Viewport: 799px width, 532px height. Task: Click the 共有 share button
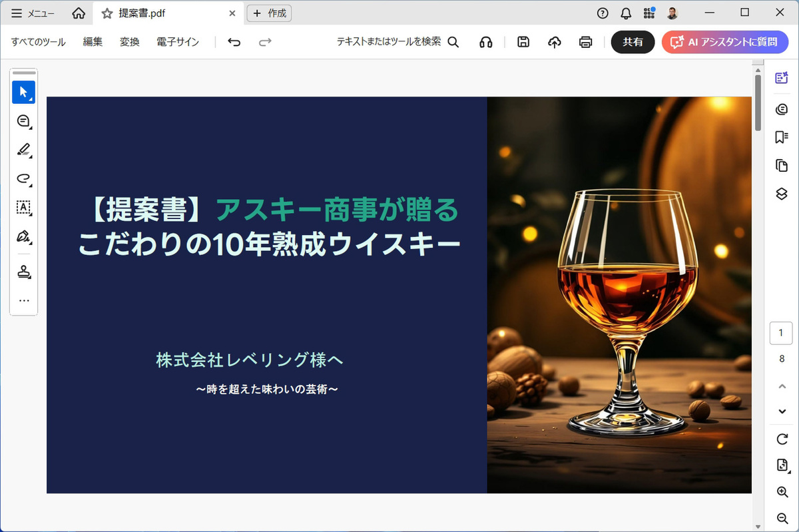click(x=633, y=42)
